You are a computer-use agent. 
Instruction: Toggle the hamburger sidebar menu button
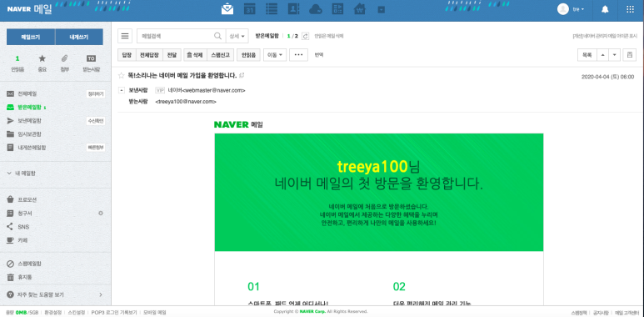[125, 36]
